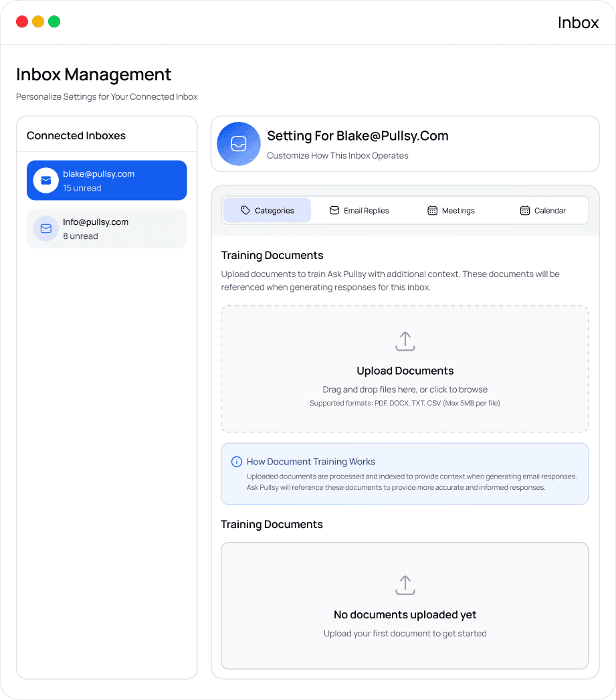The width and height of the screenshot is (616, 700).
Task: Click the calendar icon on the Calendar tab
Action: (x=525, y=210)
